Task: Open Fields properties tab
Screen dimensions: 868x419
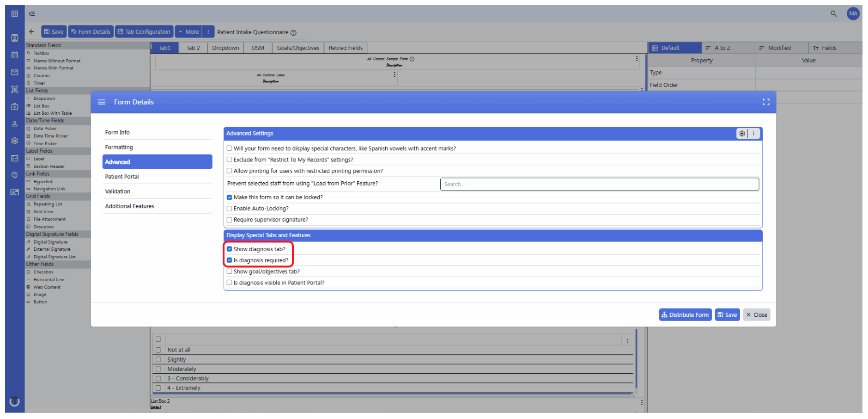Action: coord(835,48)
